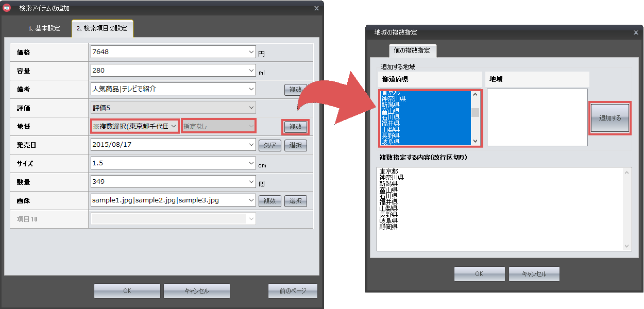644x309 pixels.
Task: Open the 発売日 date dropdown arrow
Action: point(251,145)
